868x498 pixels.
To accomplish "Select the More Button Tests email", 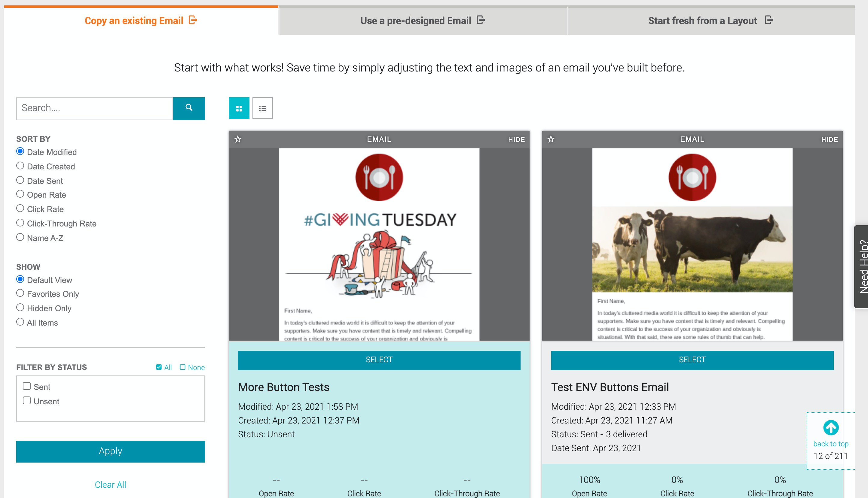I will [379, 360].
